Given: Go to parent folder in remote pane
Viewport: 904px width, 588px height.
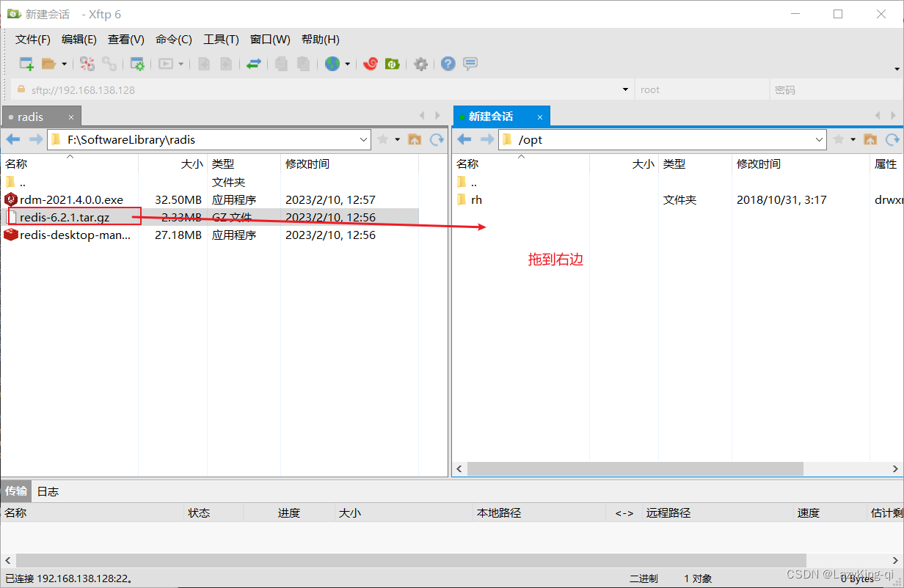Looking at the screenshot, I should pos(870,139).
